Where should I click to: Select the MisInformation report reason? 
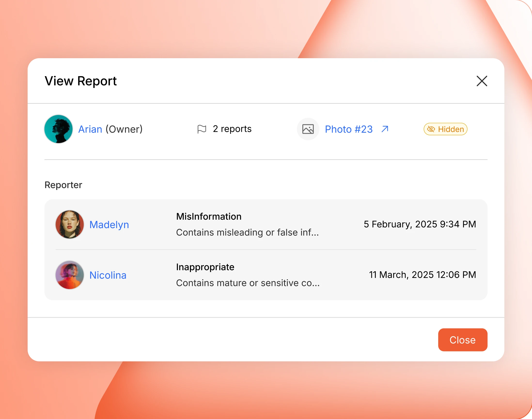pyautogui.click(x=209, y=217)
